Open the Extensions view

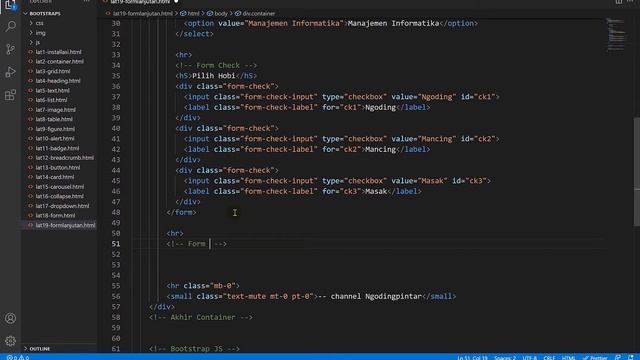tap(11, 95)
